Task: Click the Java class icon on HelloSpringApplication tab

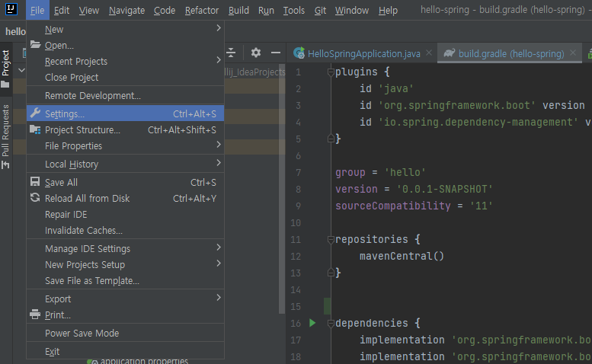Action: 299,53
